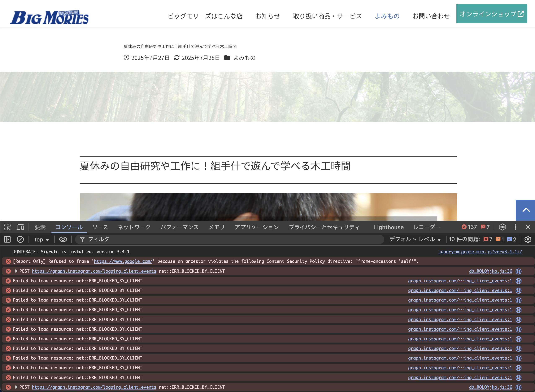The height and width of the screenshot is (392, 535).
Task: Switch to the プライバシーとセキュリティ tab
Action: 324,227
